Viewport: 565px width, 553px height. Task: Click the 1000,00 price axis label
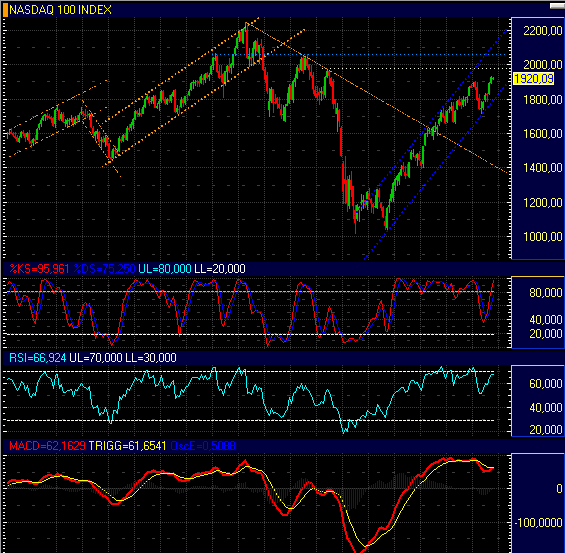point(543,237)
